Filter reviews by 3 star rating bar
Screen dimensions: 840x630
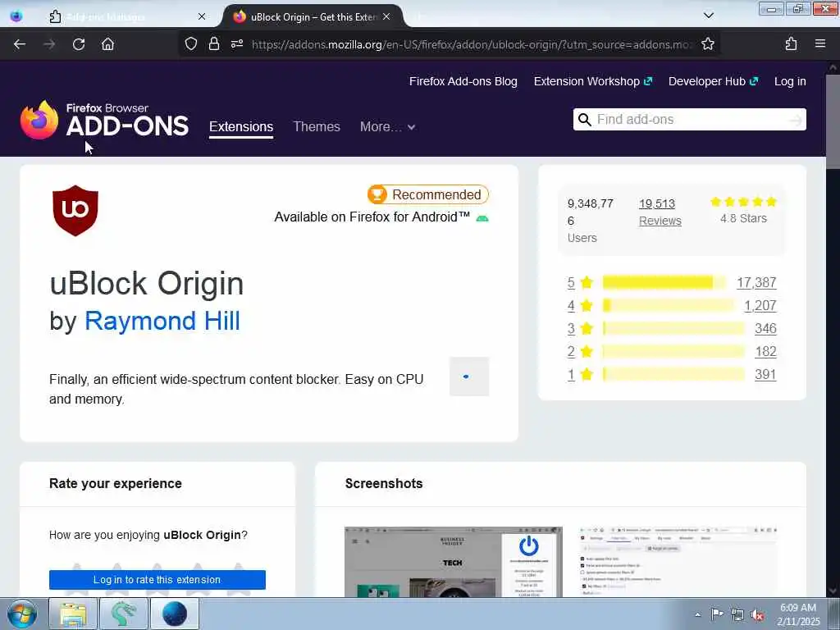click(x=674, y=328)
